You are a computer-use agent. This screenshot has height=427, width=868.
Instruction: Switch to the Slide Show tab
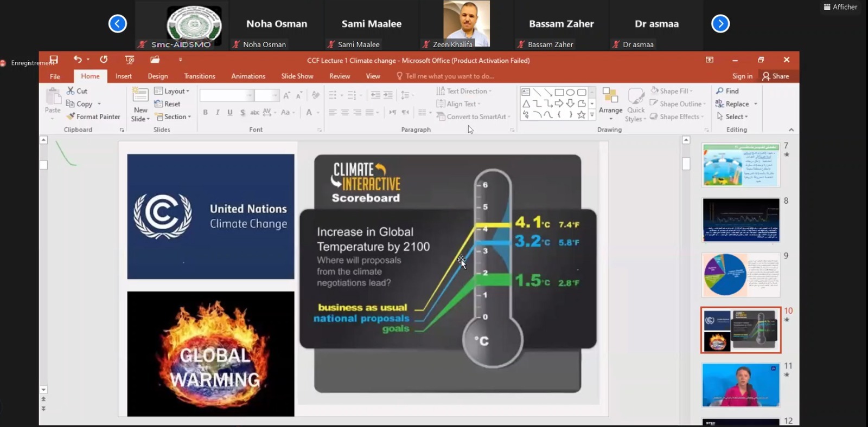[297, 76]
